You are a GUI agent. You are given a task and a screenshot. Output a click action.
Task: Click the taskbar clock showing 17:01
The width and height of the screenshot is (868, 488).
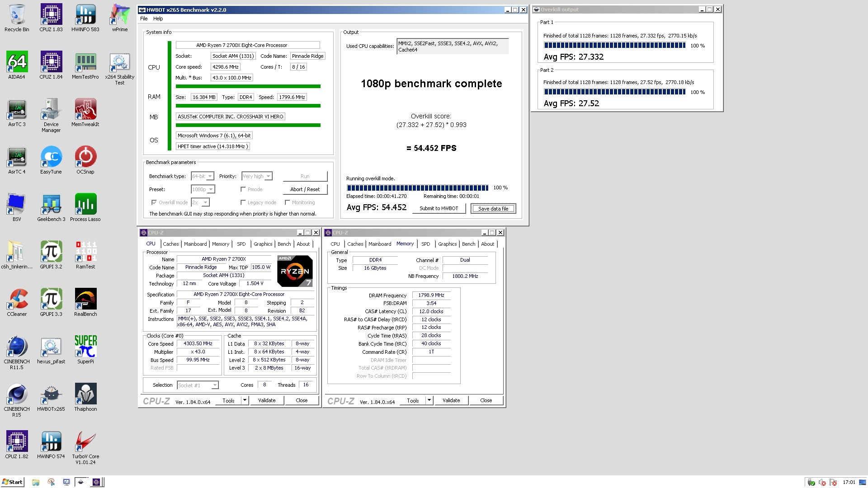[849, 482]
